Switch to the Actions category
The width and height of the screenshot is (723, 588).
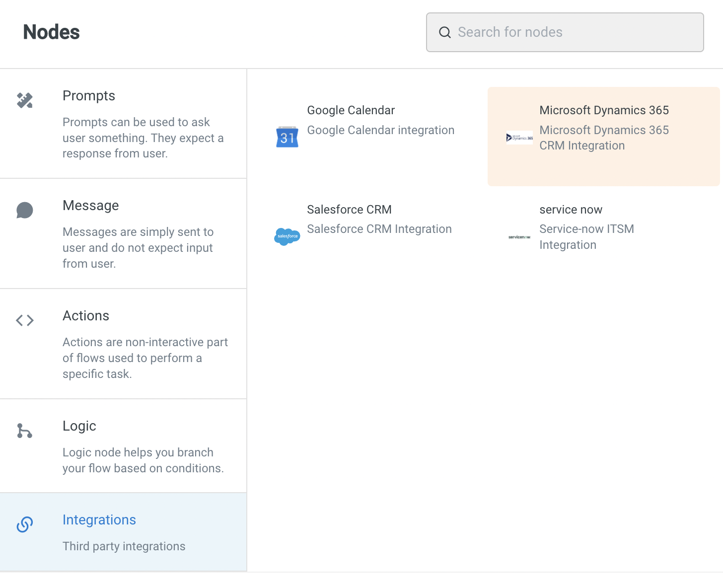123,344
